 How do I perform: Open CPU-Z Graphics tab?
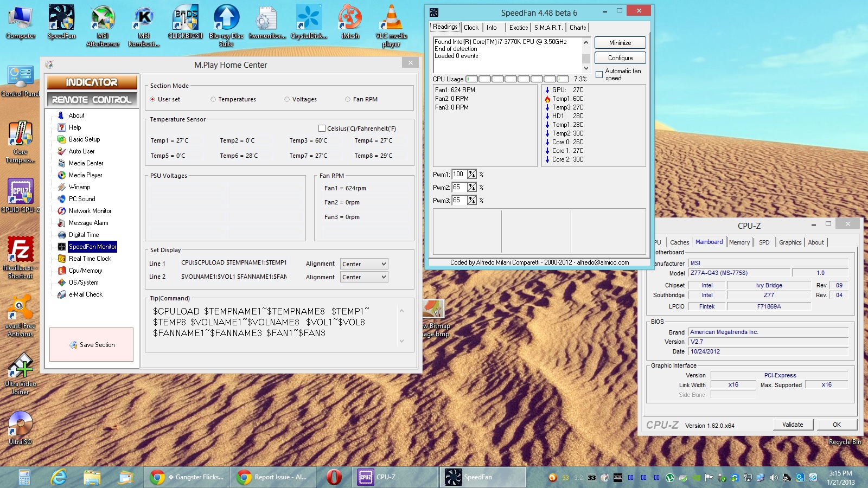coord(790,242)
